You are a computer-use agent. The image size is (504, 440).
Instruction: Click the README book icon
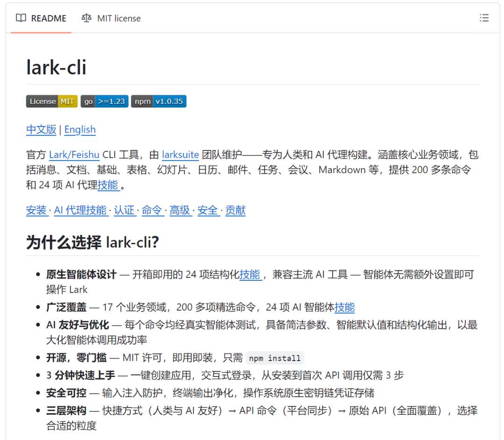[x=21, y=18]
